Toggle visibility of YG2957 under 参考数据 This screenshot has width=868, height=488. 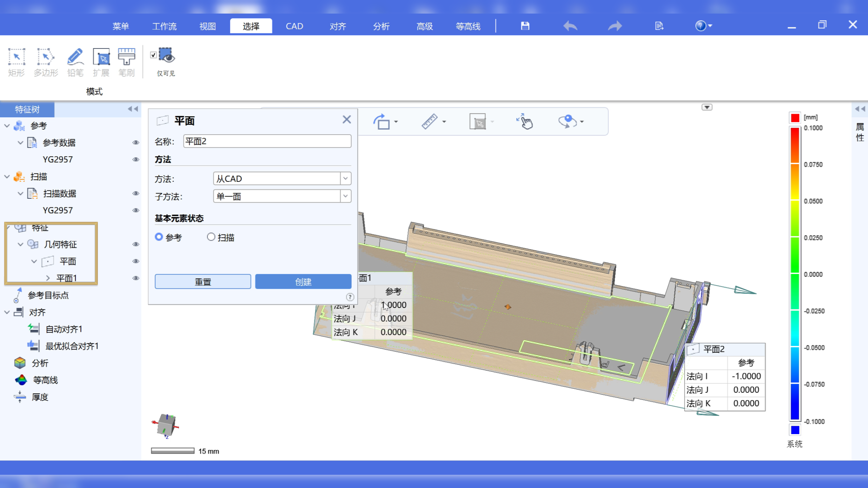136,160
